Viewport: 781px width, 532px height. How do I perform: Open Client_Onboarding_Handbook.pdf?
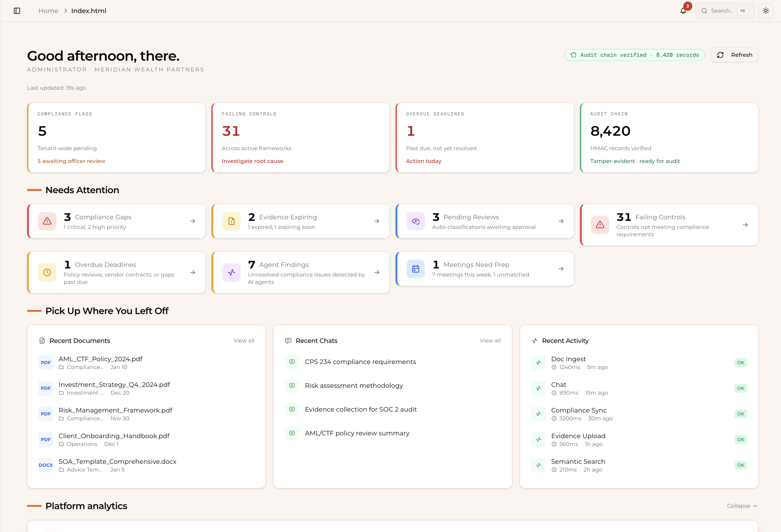(x=146, y=440)
